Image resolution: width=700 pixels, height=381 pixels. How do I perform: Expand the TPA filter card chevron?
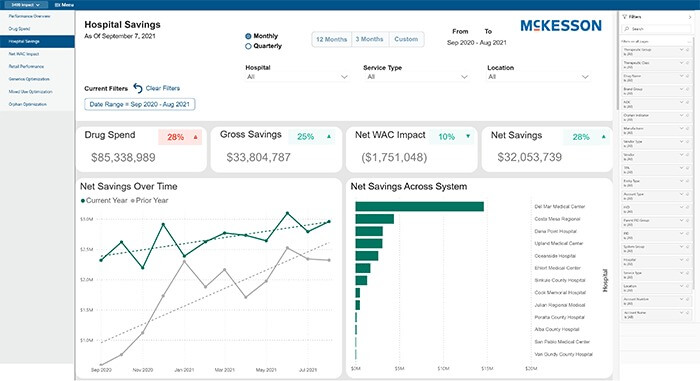click(x=682, y=168)
